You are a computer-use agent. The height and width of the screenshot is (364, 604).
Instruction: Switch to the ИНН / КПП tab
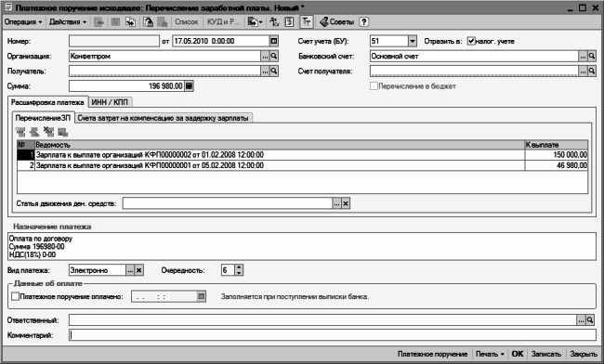click(111, 102)
